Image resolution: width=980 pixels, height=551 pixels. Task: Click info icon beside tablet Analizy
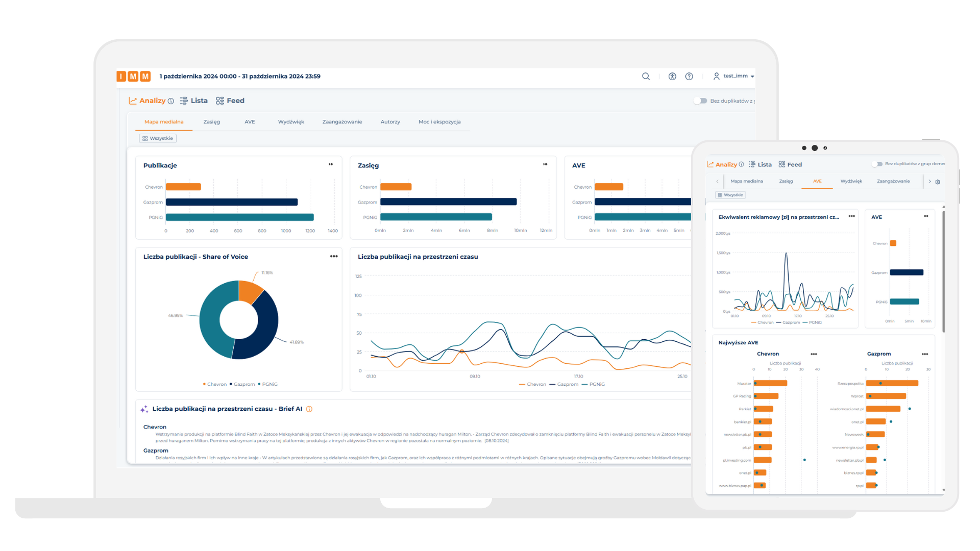coord(741,164)
